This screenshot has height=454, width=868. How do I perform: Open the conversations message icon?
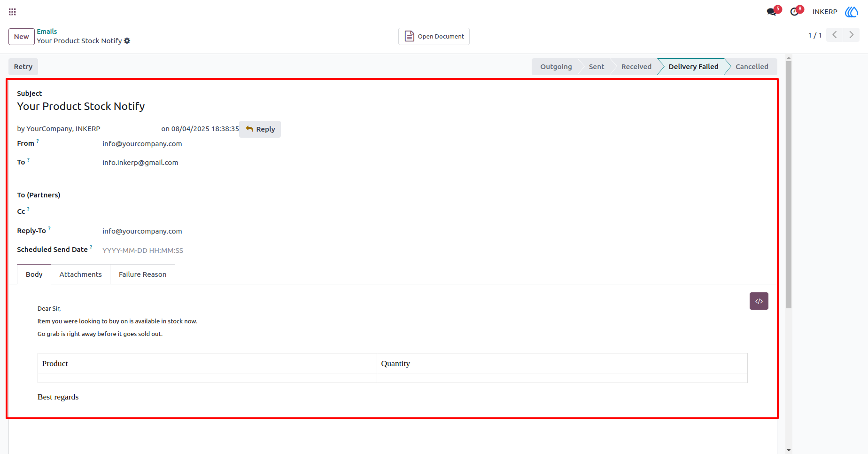point(772,12)
